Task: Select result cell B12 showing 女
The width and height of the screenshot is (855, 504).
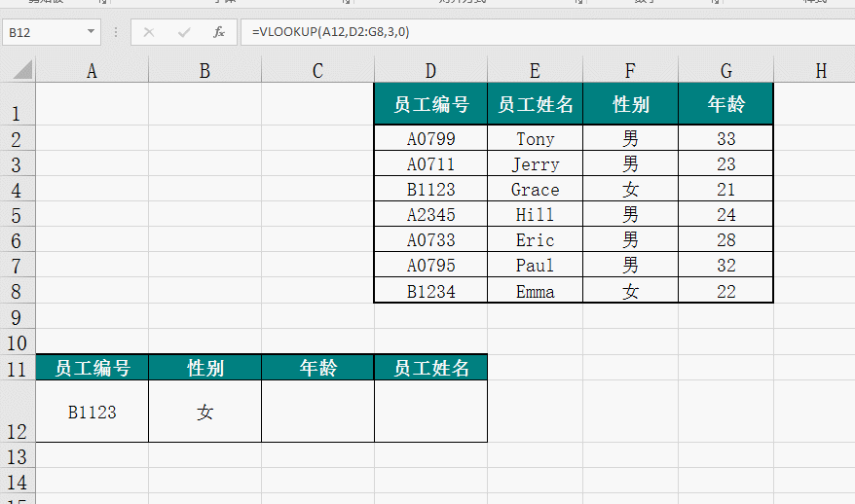Action: 205,412
